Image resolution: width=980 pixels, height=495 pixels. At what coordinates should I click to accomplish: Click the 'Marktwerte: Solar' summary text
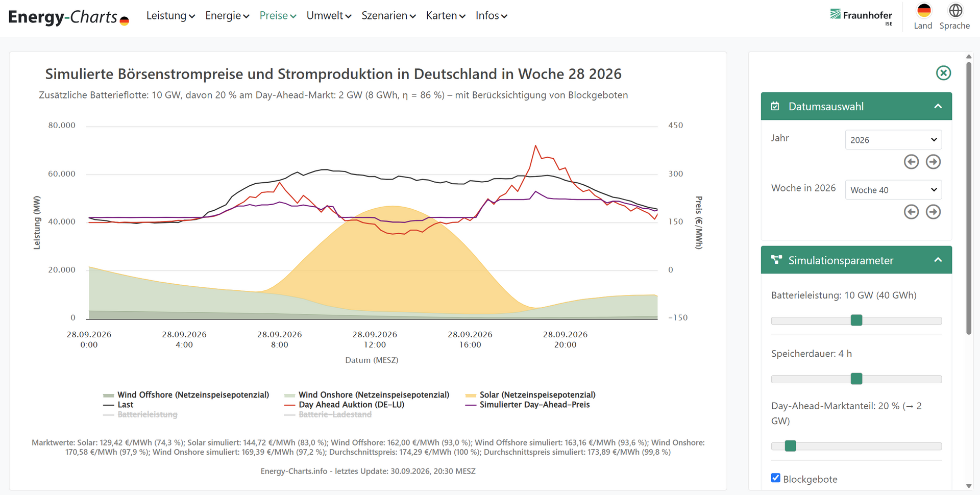click(368, 447)
